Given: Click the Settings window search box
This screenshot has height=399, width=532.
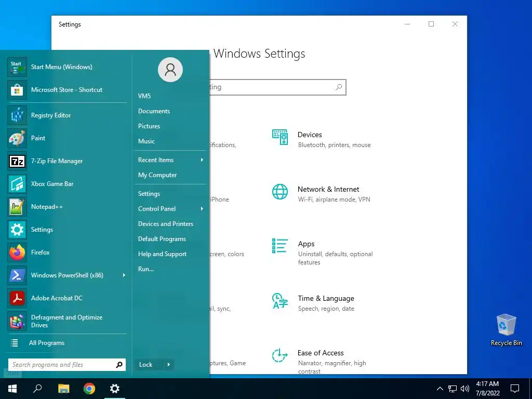Looking at the screenshot, I should [277, 87].
